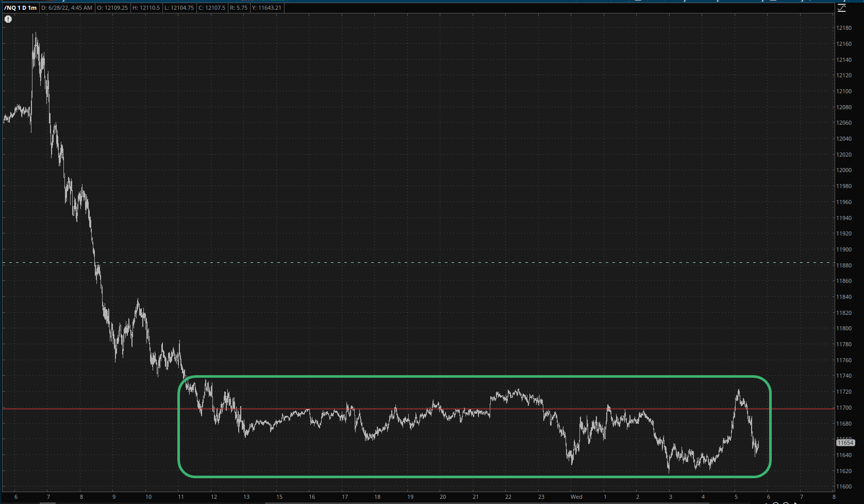Click the 11600 price axis label

click(x=844, y=486)
